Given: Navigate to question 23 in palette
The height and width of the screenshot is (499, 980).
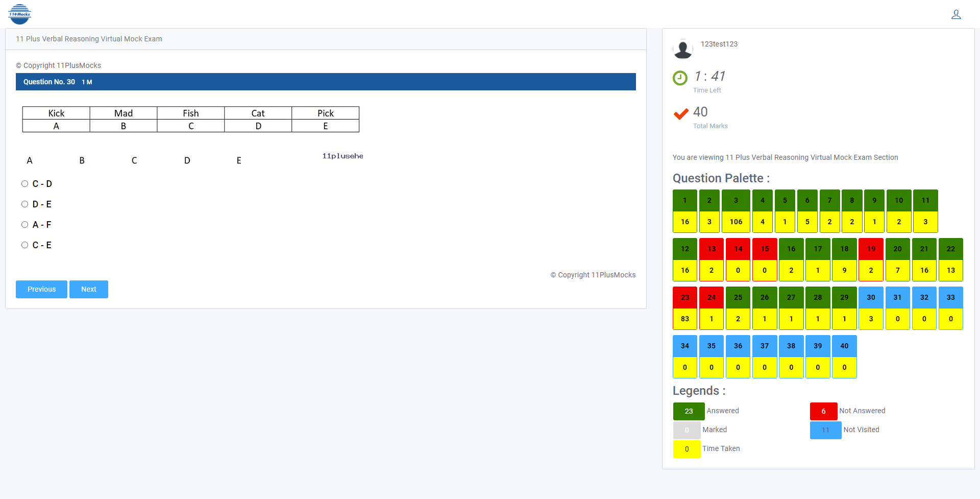Looking at the screenshot, I should click(x=685, y=298).
